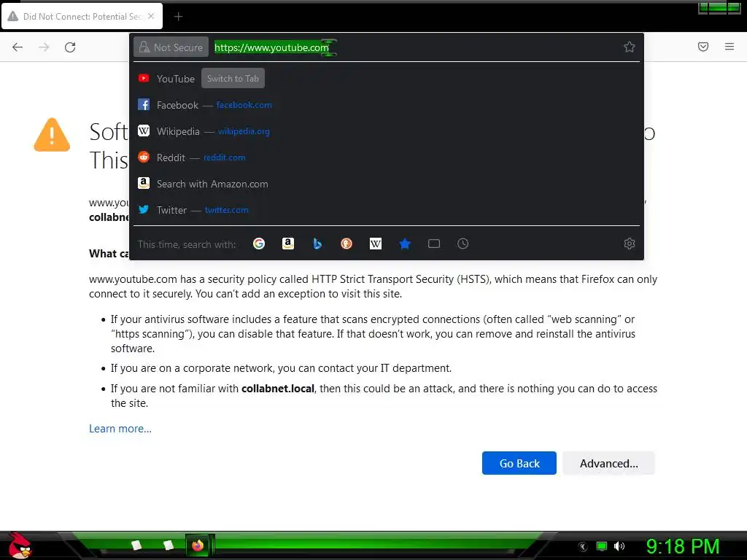Click the tray expand arrow icon
Screen dimensions: 747x560
[x=583, y=547]
